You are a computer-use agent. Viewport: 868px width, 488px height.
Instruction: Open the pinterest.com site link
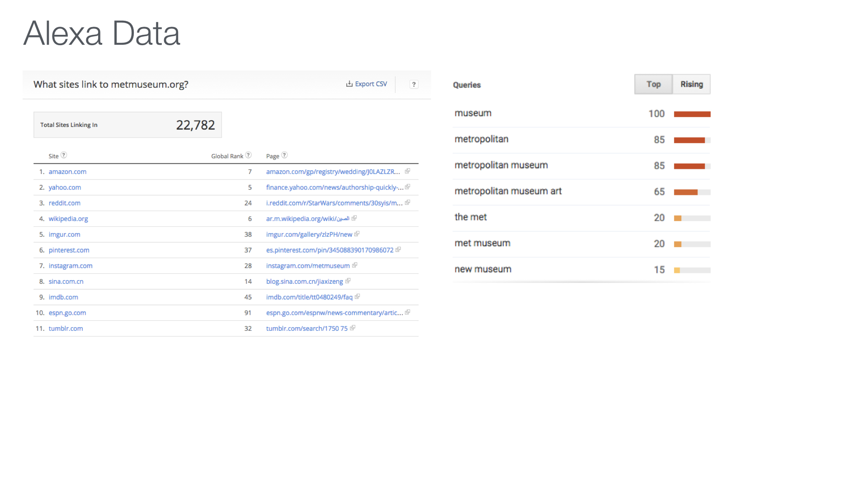(69, 250)
